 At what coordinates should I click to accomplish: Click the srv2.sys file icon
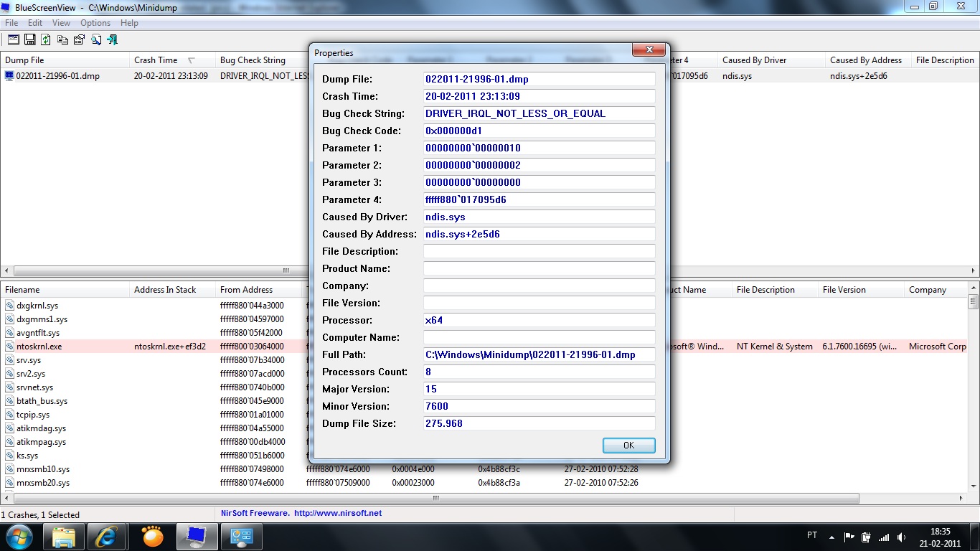click(9, 374)
